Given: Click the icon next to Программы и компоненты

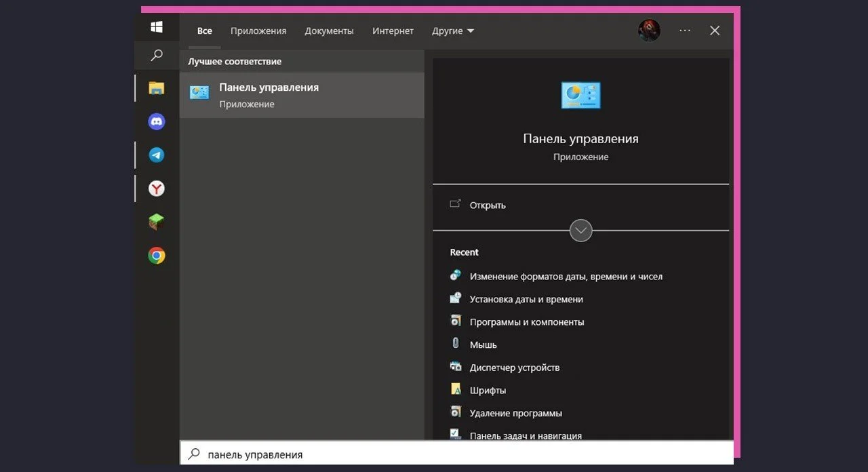Looking at the screenshot, I should [456, 321].
